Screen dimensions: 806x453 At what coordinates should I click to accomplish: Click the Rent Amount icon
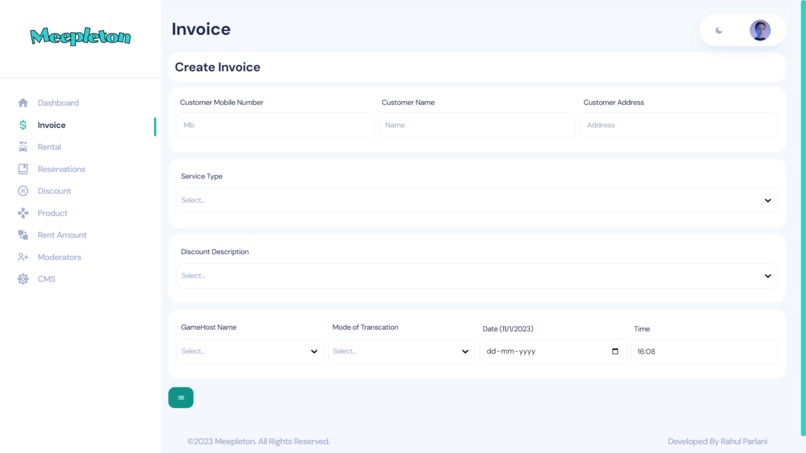[23, 235]
